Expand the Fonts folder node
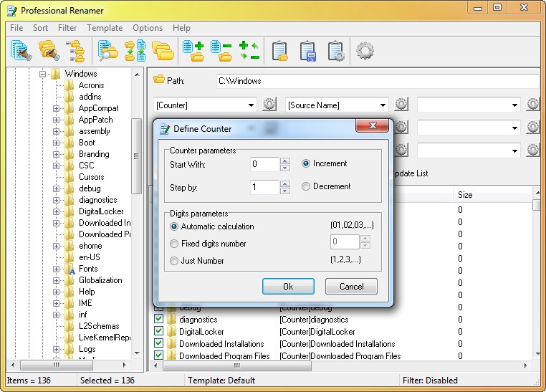This screenshot has height=392, width=546. point(56,269)
